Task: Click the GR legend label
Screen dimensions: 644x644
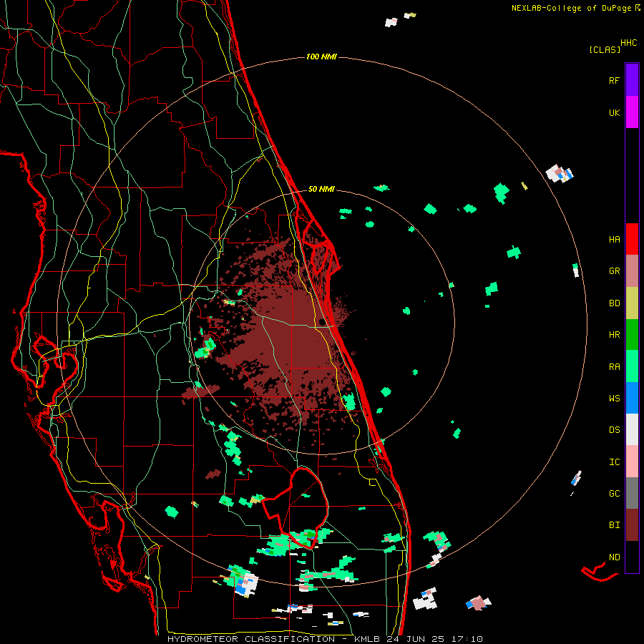Action: click(x=614, y=271)
